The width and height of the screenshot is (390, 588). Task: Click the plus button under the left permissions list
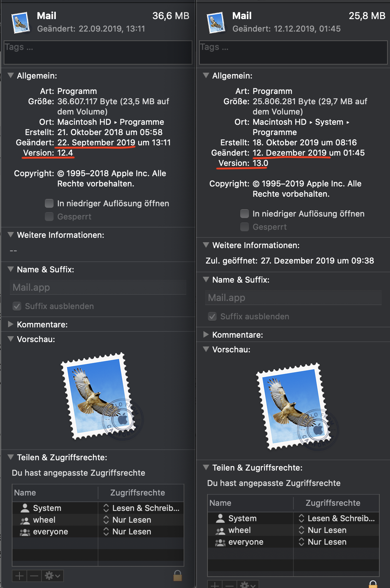click(x=19, y=576)
